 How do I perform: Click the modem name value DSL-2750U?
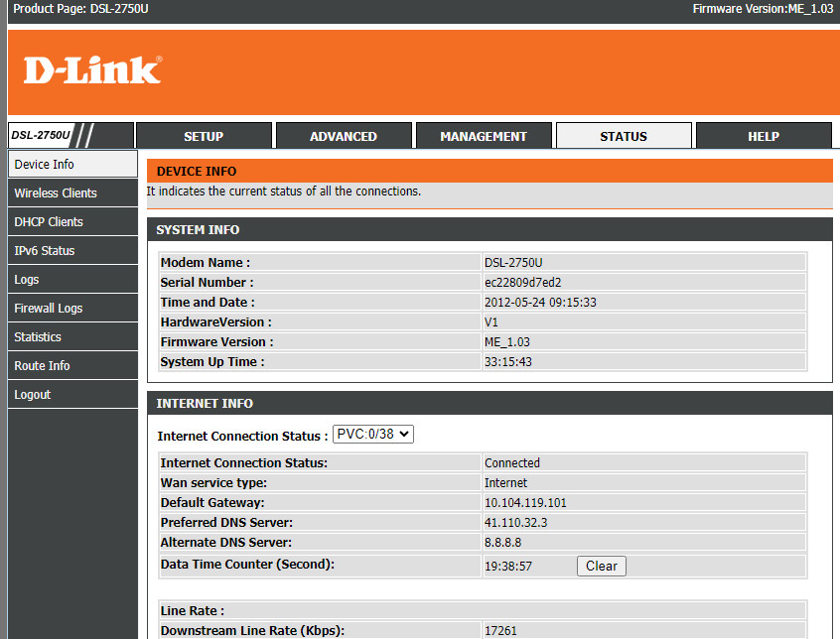513,262
